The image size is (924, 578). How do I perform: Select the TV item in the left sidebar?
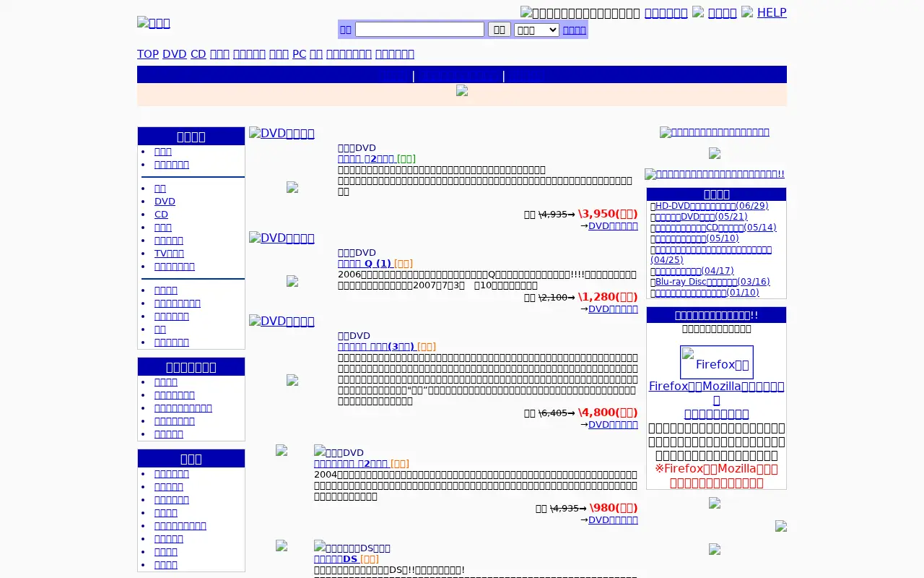point(169,254)
